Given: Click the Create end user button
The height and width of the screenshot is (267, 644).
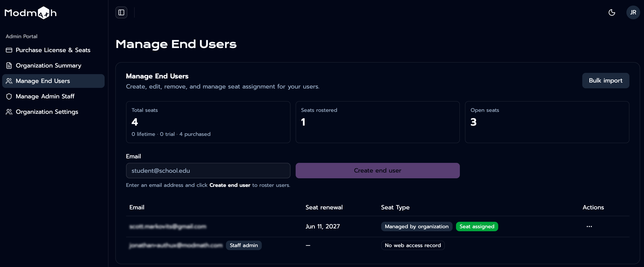Looking at the screenshot, I should [378, 171].
